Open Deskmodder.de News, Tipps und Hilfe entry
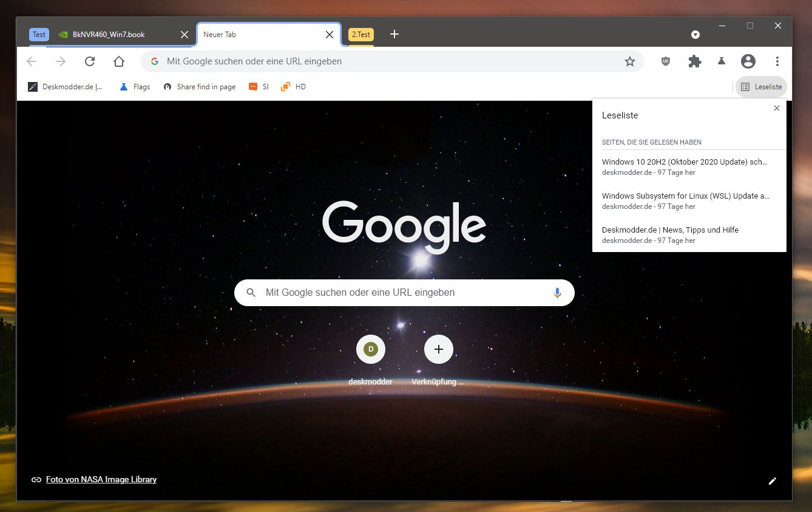 (689, 235)
